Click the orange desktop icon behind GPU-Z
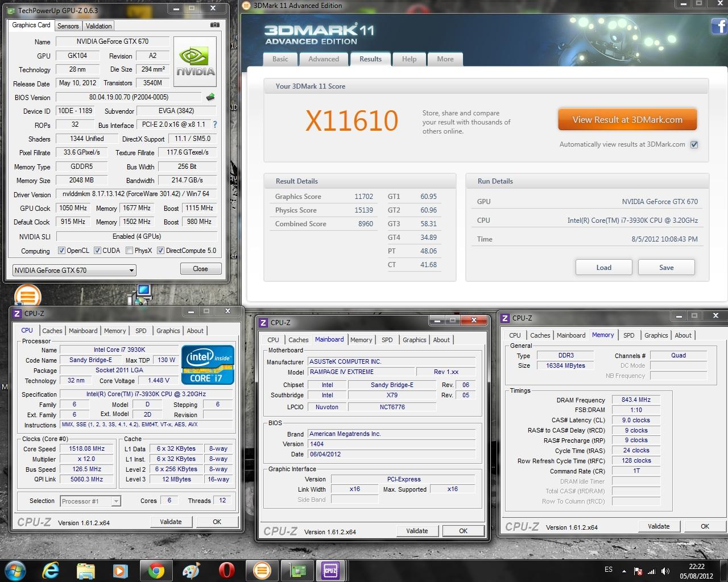This screenshot has height=582, width=728. pyautogui.click(x=27, y=295)
